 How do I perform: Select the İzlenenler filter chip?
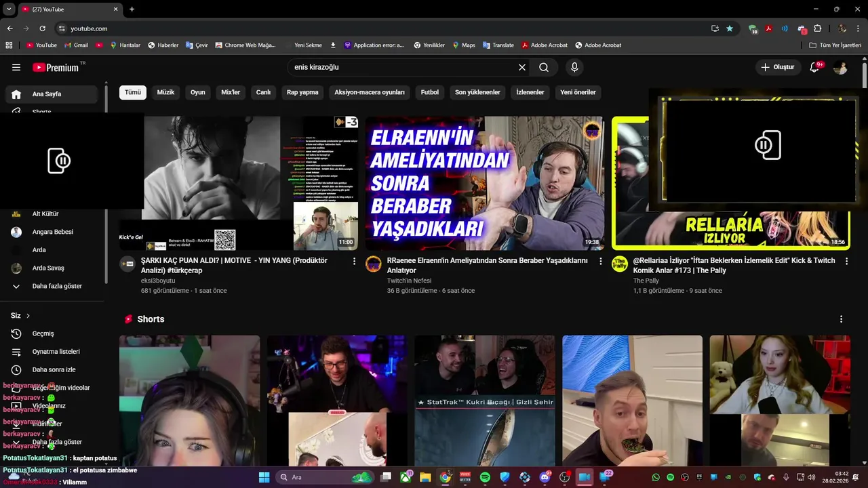[530, 92]
